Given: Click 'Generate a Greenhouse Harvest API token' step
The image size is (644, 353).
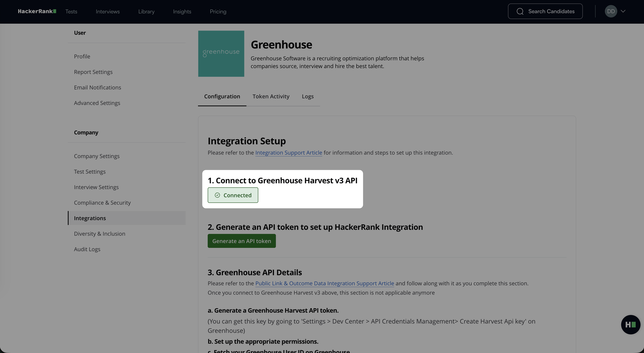Looking at the screenshot, I should click(273, 311).
